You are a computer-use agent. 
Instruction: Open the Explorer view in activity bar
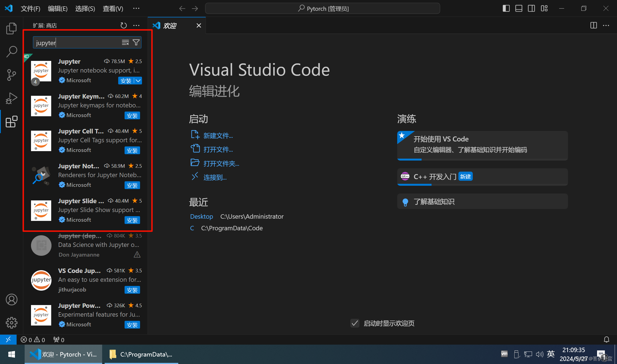[11, 29]
